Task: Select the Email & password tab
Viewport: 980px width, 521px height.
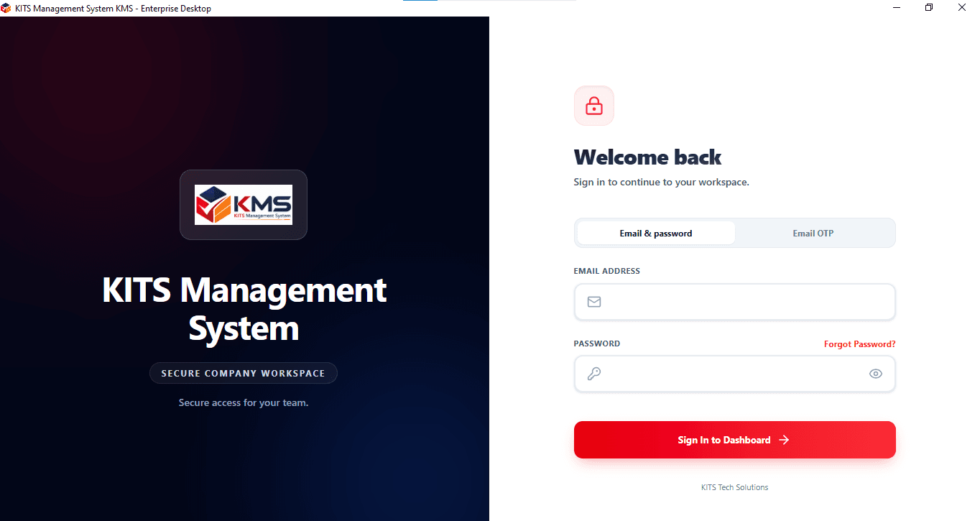Action: click(x=656, y=233)
